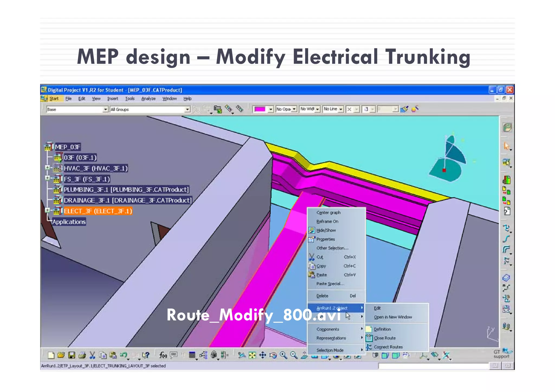The height and width of the screenshot is (392, 555).
Task: Click the Undo arrow icon
Action: 123,355
